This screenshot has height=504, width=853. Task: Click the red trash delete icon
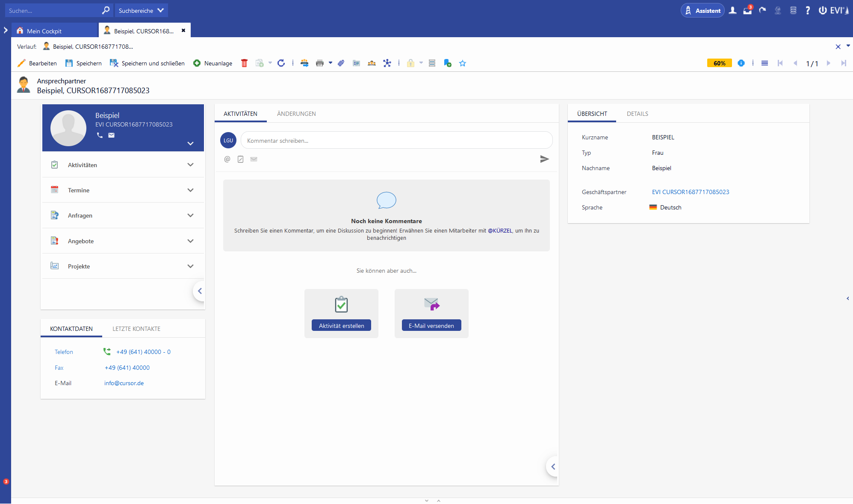244,63
